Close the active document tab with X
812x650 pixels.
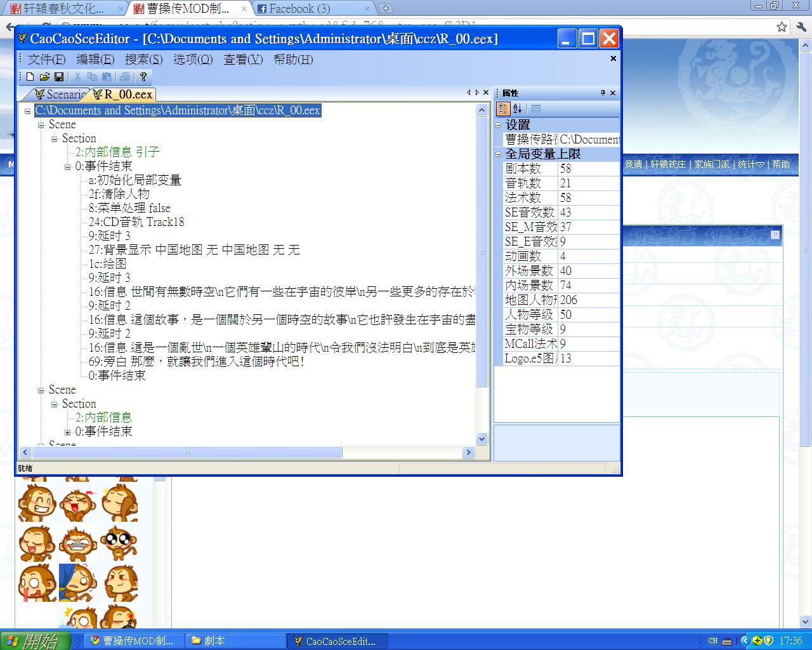486,93
